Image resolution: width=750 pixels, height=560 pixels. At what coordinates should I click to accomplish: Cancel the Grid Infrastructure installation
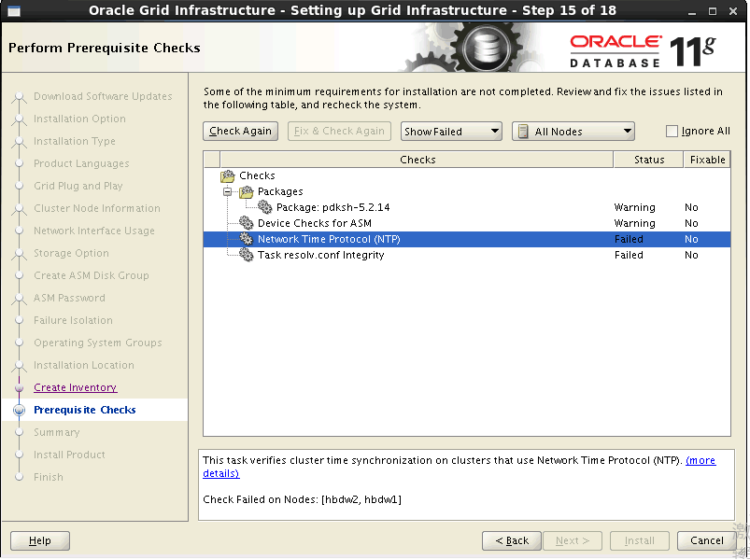click(706, 540)
